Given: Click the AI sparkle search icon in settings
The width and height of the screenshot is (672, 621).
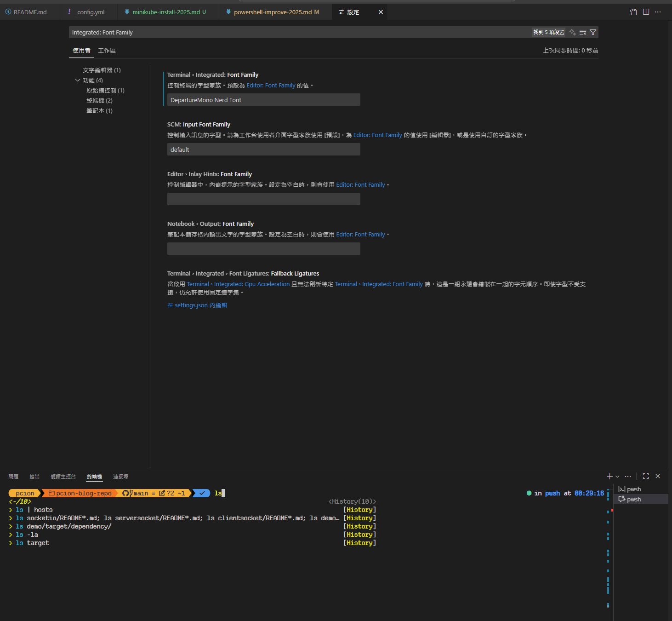Looking at the screenshot, I should tap(572, 32).
